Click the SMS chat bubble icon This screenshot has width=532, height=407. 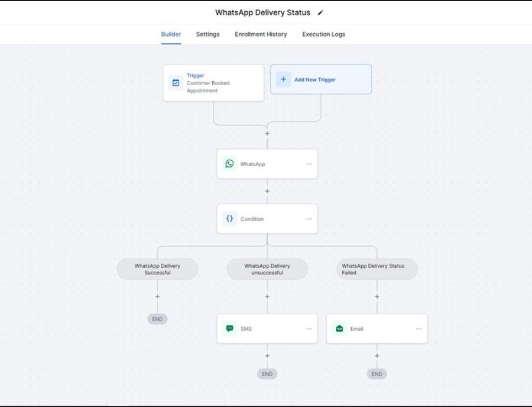point(229,328)
